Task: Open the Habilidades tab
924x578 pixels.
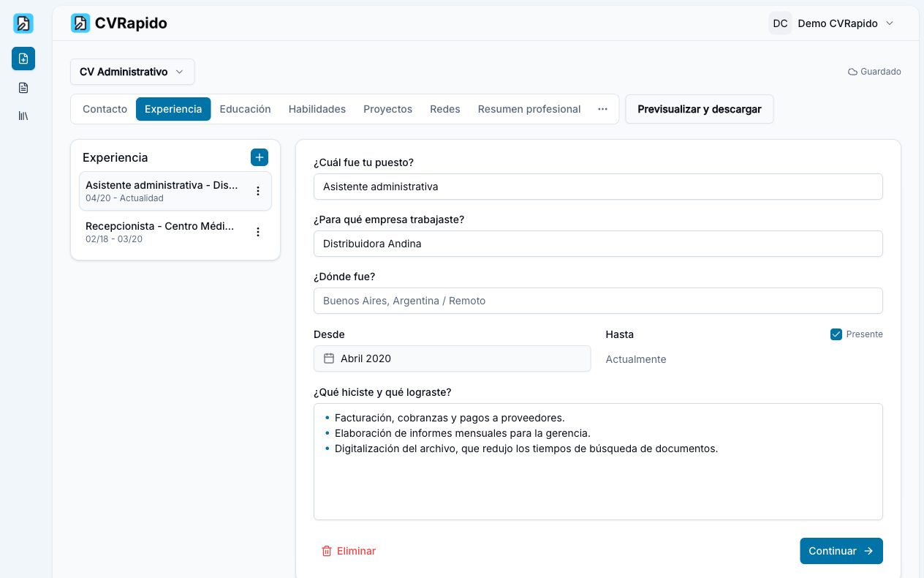Action: 317,109
